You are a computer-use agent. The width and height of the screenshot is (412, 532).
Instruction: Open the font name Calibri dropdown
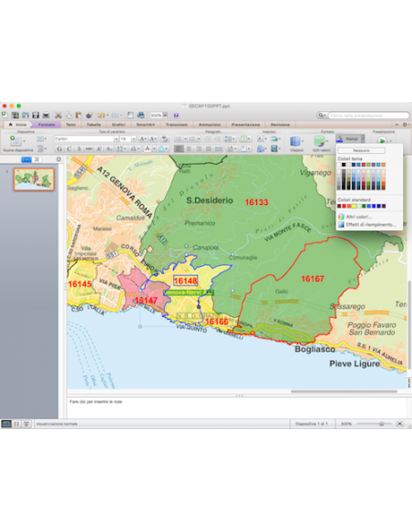click(x=117, y=138)
